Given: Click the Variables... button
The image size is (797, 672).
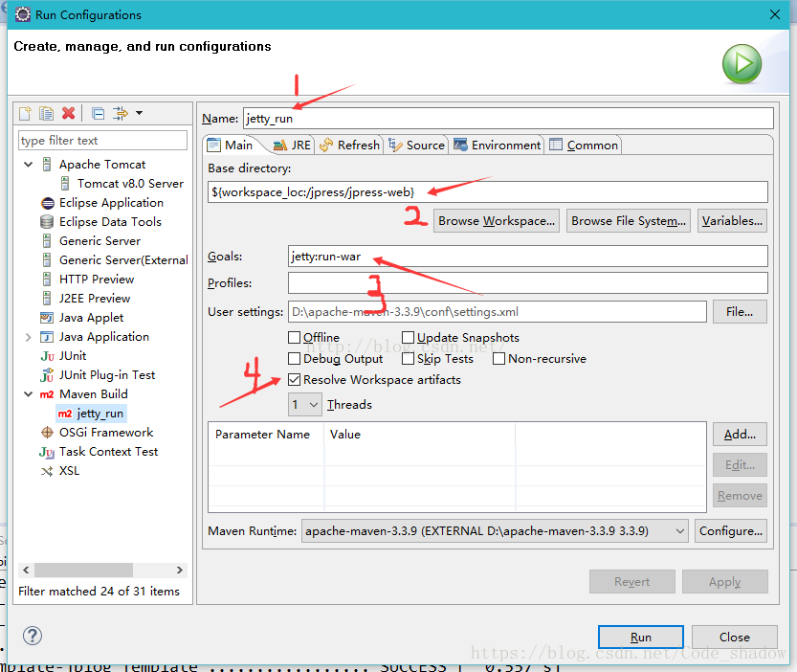Looking at the screenshot, I should [732, 221].
